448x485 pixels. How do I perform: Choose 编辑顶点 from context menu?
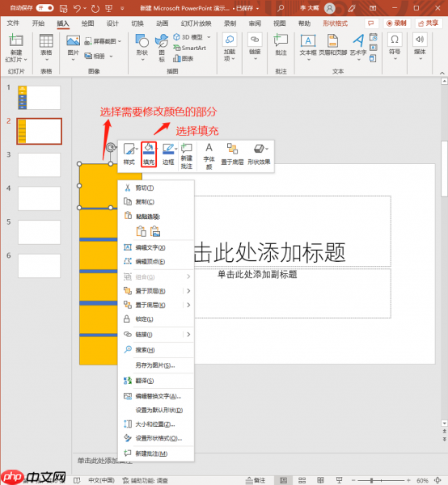(156, 261)
